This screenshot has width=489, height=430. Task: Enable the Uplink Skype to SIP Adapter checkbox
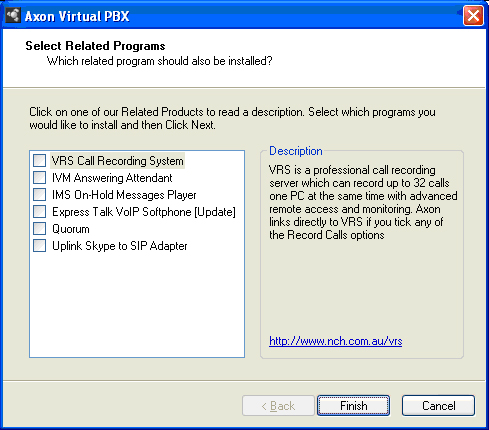tap(39, 246)
